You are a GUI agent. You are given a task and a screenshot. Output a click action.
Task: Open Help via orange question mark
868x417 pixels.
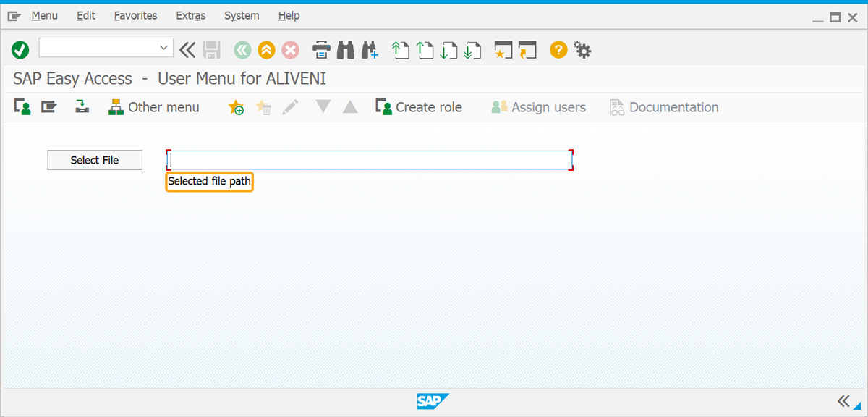coord(558,50)
